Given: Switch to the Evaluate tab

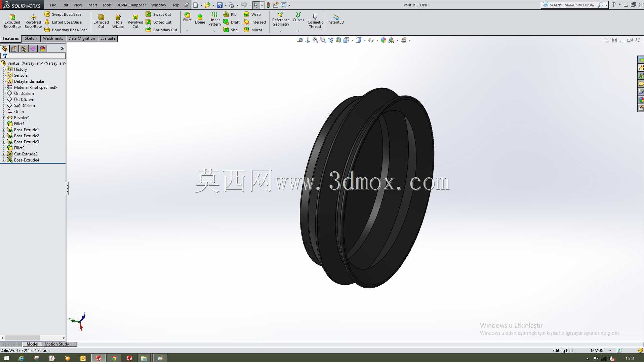Looking at the screenshot, I should (x=108, y=38).
